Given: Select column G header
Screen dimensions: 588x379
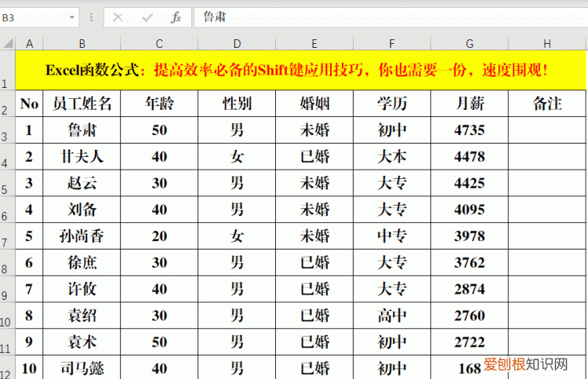Looking at the screenshot, I should [x=470, y=43].
